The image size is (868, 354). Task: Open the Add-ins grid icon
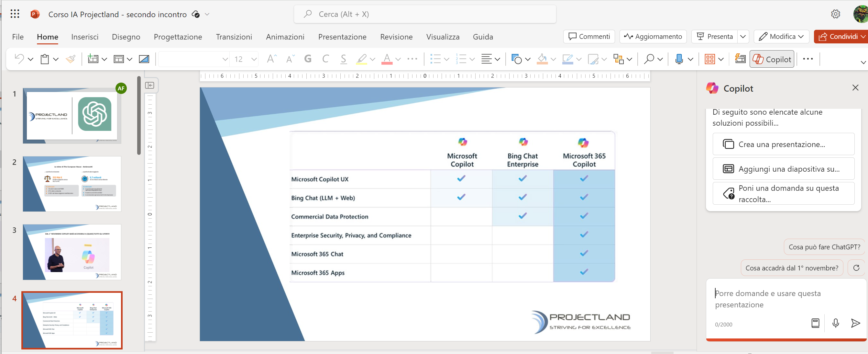[x=710, y=59]
